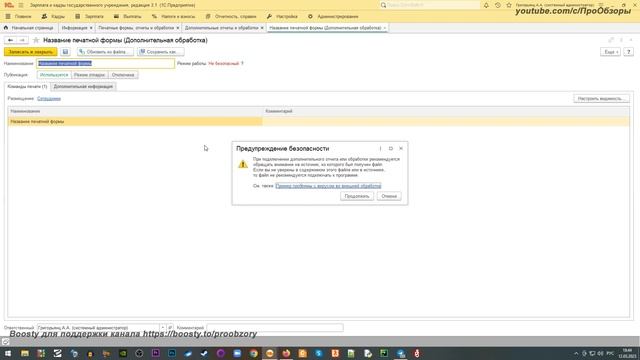
Task: Open the Отчетность, справки section menu
Action: pyautogui.click(x=231, y=16)
